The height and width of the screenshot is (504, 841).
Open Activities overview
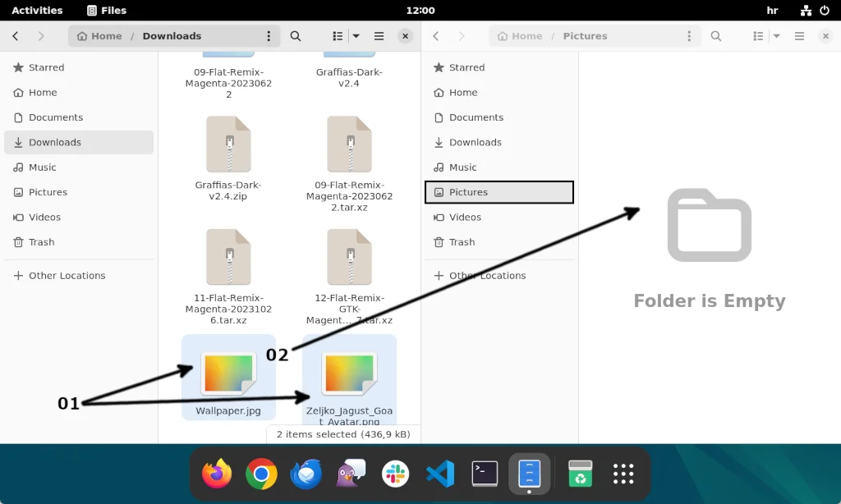(37, 10)
